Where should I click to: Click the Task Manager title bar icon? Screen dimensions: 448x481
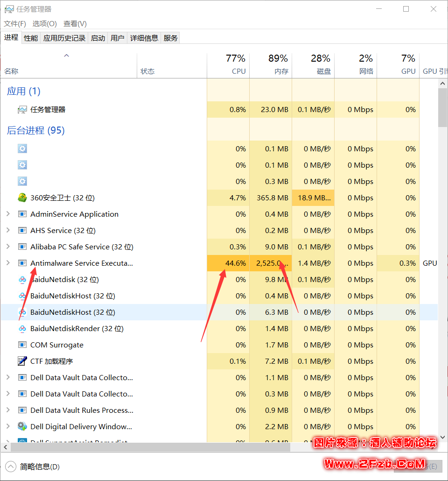click(9, 9)
